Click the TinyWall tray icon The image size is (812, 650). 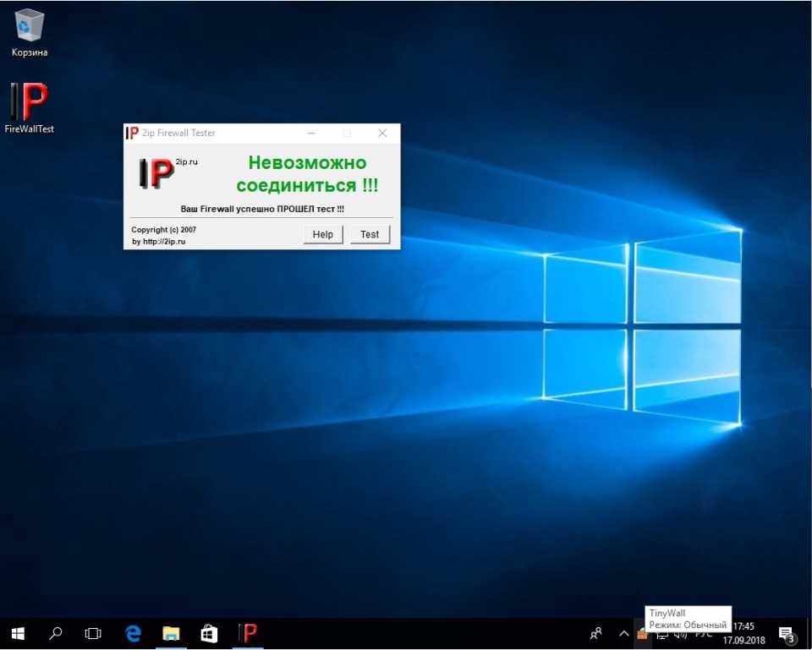tap(643, 635)
